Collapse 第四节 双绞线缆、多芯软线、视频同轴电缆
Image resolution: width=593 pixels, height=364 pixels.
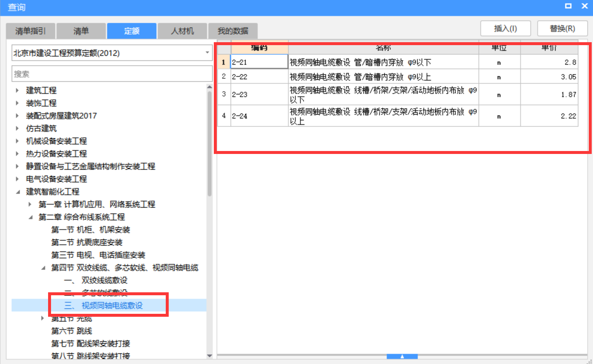(x=43, y=267)
